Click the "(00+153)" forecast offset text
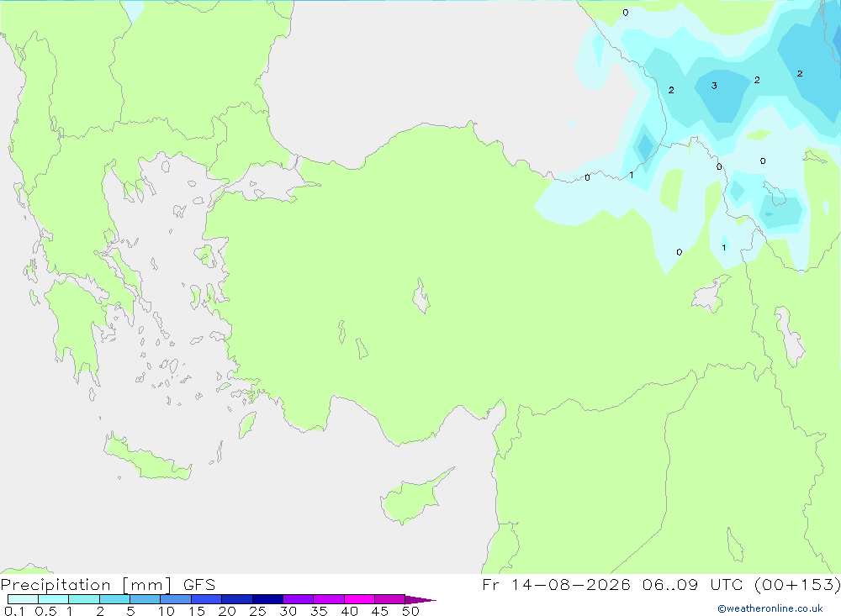The width and height of the screenshot is (841, 616). pos(797,585)
